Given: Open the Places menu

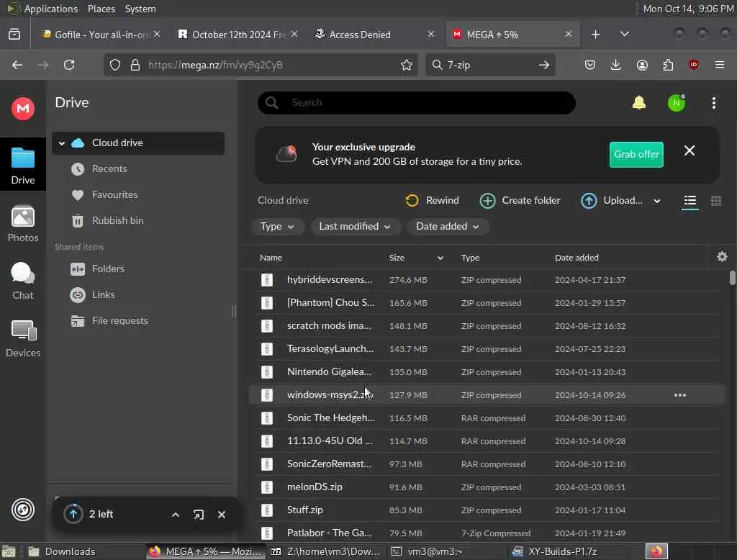Looking at the screenshot, I should [101, 9].
